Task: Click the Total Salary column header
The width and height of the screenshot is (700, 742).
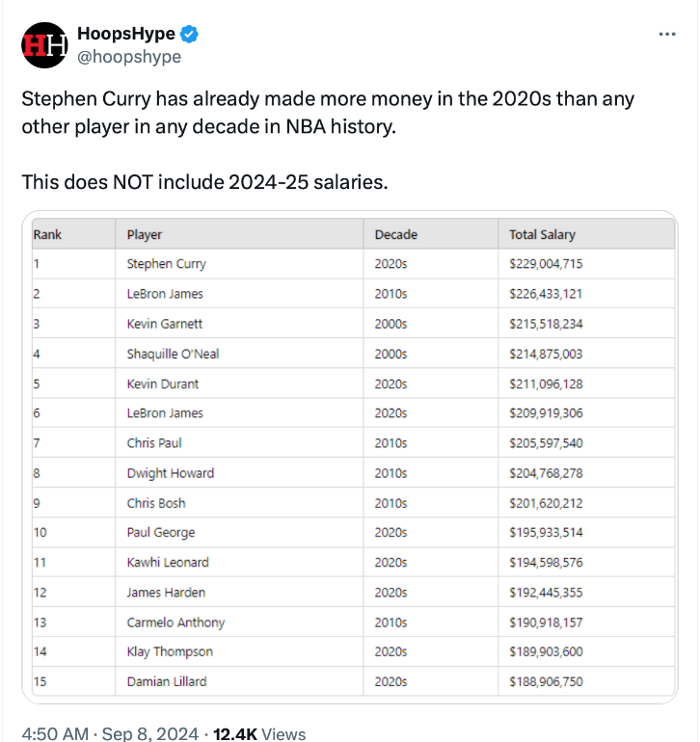Action: pyautogui.click(x=542, y=234)
